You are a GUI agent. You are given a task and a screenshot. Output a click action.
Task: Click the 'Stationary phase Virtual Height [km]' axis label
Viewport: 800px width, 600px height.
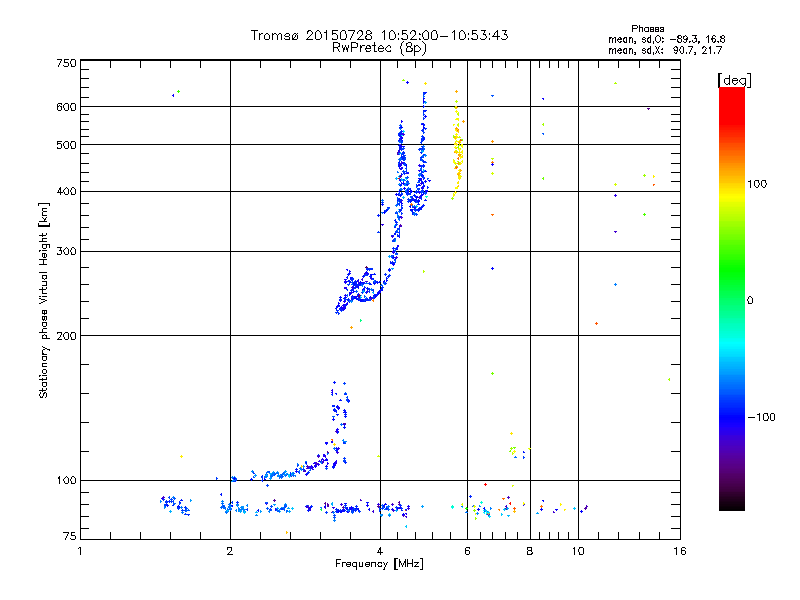44,300
